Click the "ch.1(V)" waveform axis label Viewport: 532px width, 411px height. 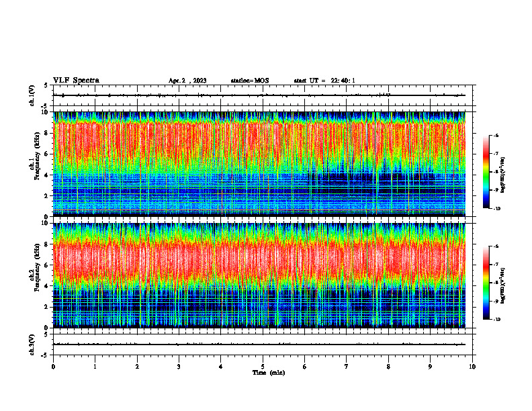click(x=32, y=95)
